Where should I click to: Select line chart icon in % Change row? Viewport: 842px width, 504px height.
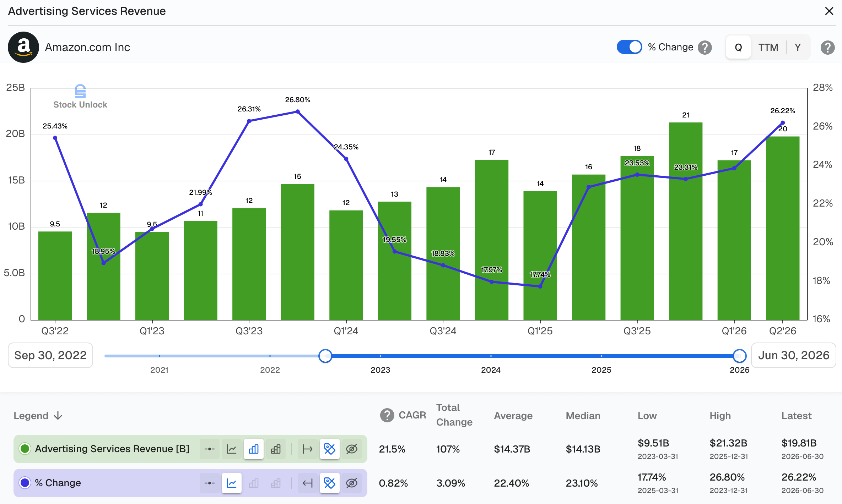tap(232, 483)
